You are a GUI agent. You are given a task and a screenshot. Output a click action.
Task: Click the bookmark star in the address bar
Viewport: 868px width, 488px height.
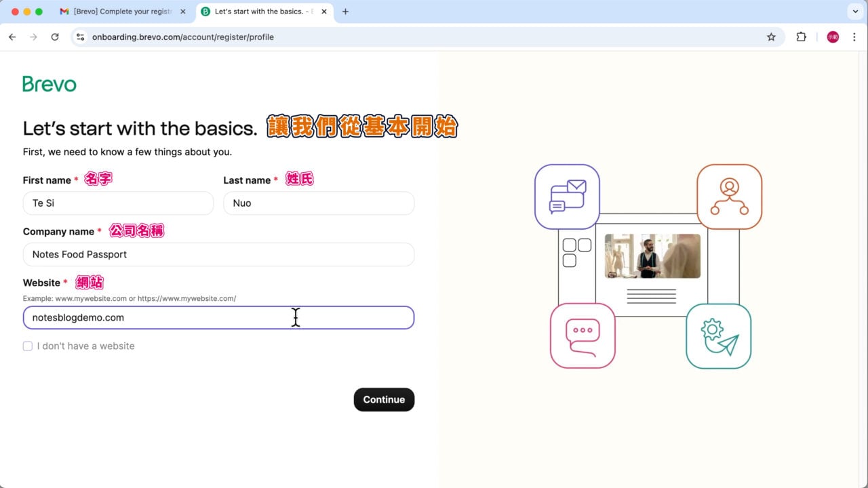coord(771,37)
